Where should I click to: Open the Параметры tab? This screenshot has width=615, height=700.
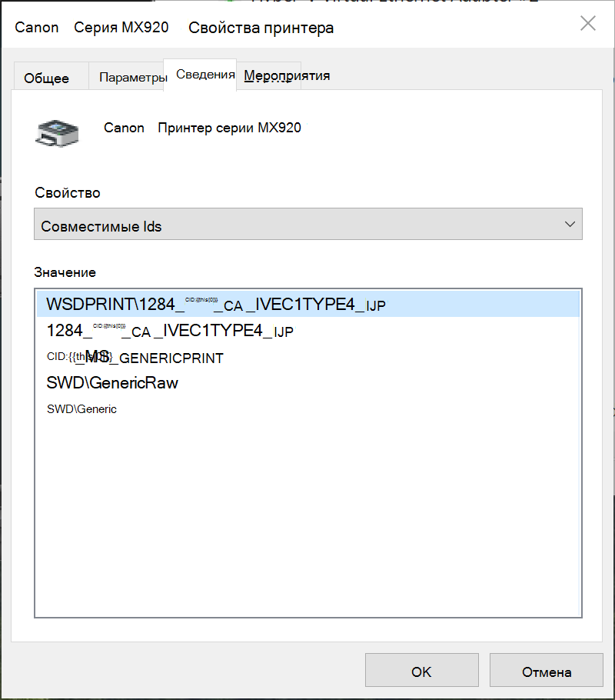[133, 77]
